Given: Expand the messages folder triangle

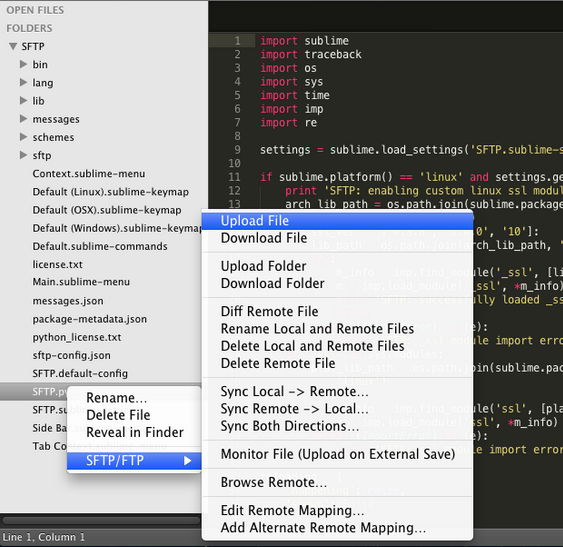Looking at the screenshot, I should click(23, 119).
